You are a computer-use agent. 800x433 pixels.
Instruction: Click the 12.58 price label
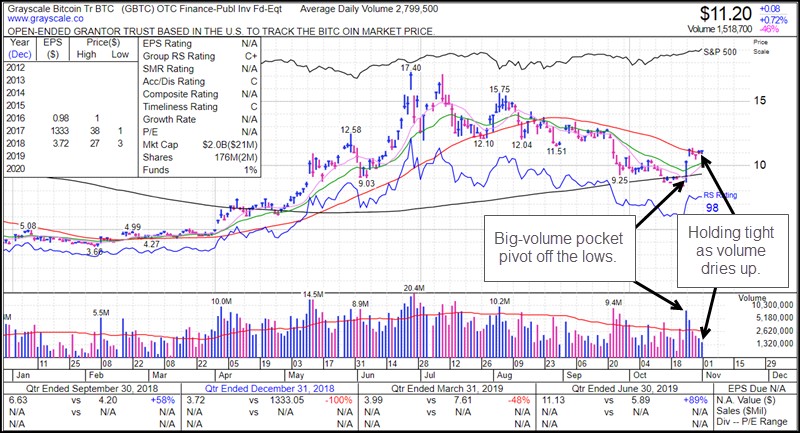point(351,130)
